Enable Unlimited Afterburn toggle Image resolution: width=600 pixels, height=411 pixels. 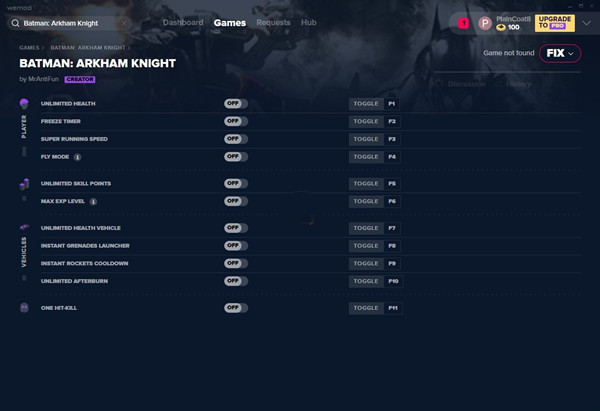coord(236,281)
